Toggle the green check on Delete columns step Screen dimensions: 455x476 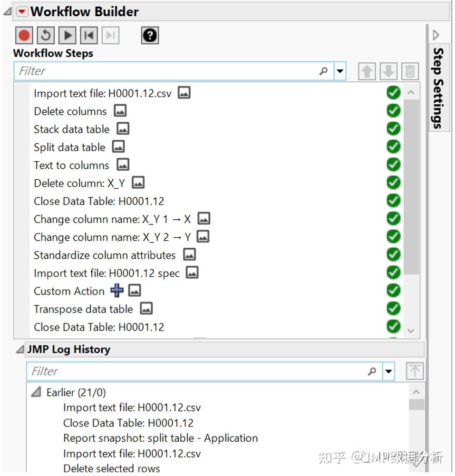[393, 110]
